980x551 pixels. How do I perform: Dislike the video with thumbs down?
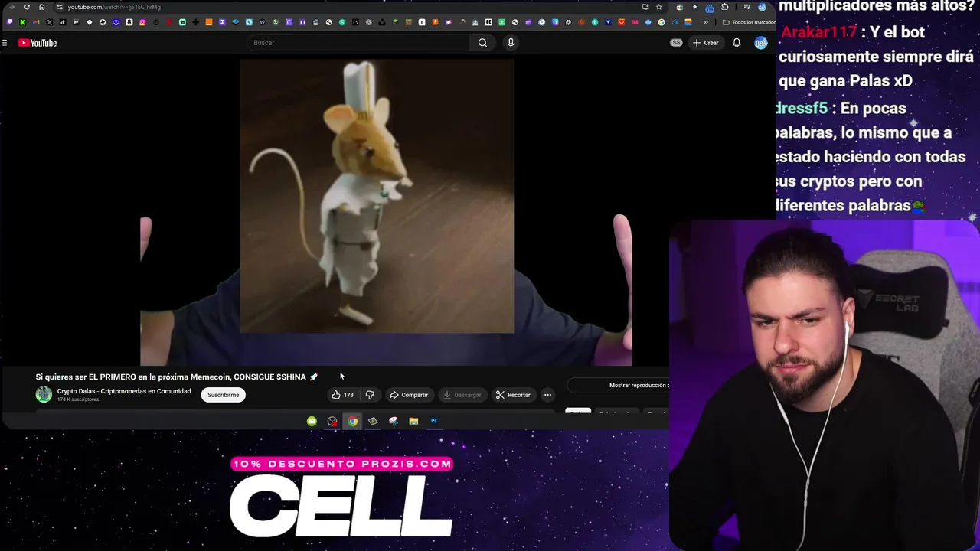(x=370, y=395)
